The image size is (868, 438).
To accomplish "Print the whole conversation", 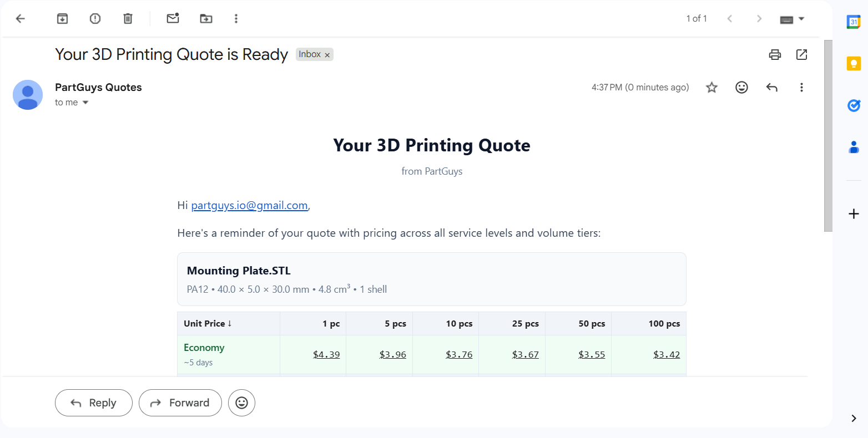I will tap(775, 54).
